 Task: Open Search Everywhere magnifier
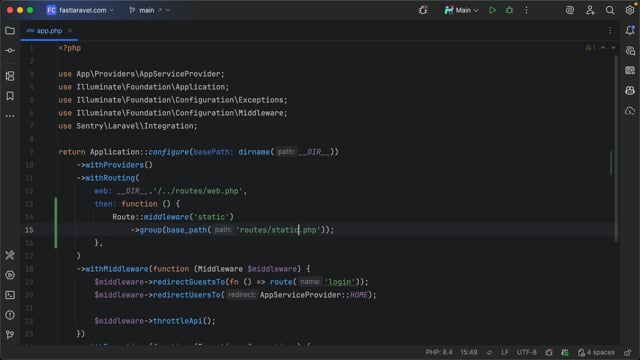click(x=610, y=10)
